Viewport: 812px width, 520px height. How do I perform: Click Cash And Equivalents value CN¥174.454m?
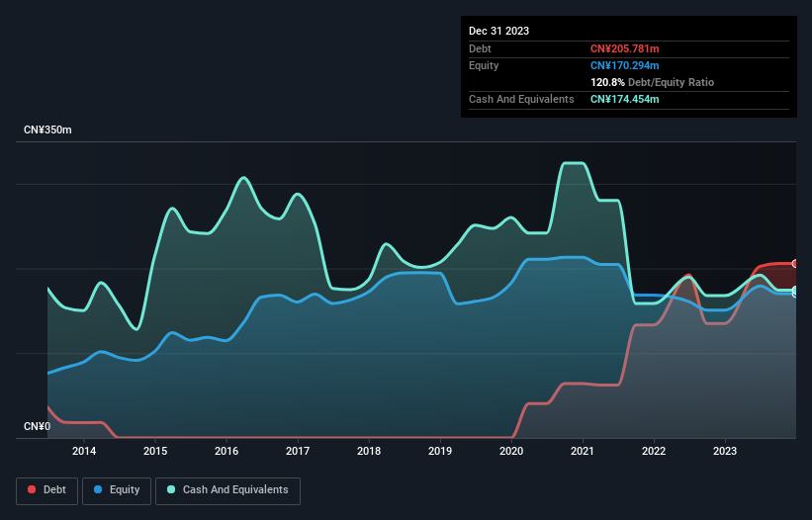(624, 99)
